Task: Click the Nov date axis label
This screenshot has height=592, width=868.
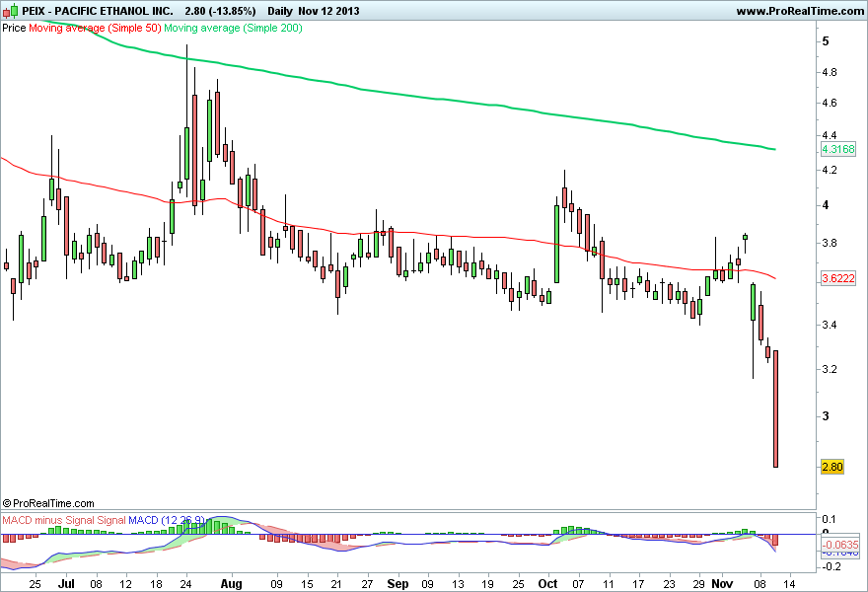Action: pos(722,584)
